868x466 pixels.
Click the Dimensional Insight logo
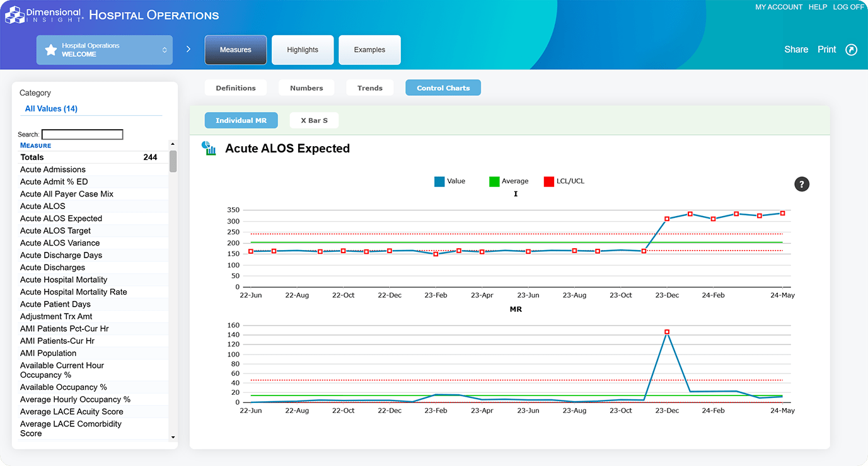(x=44, y=15)
